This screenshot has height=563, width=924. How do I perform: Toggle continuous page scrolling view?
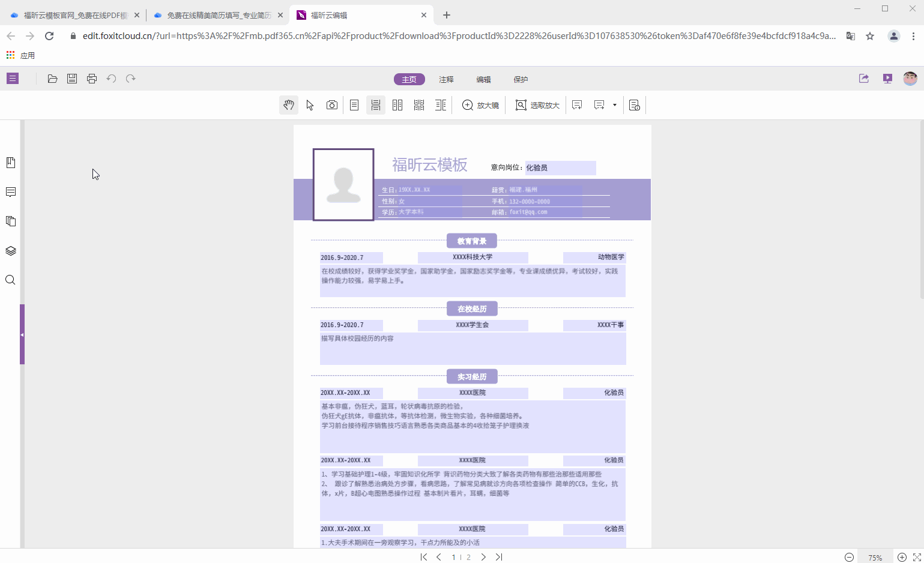pos(375,104)
